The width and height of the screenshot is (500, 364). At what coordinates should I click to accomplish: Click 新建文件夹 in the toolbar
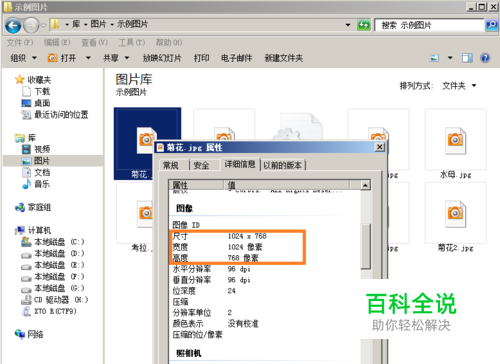click(x=284, y=58)
